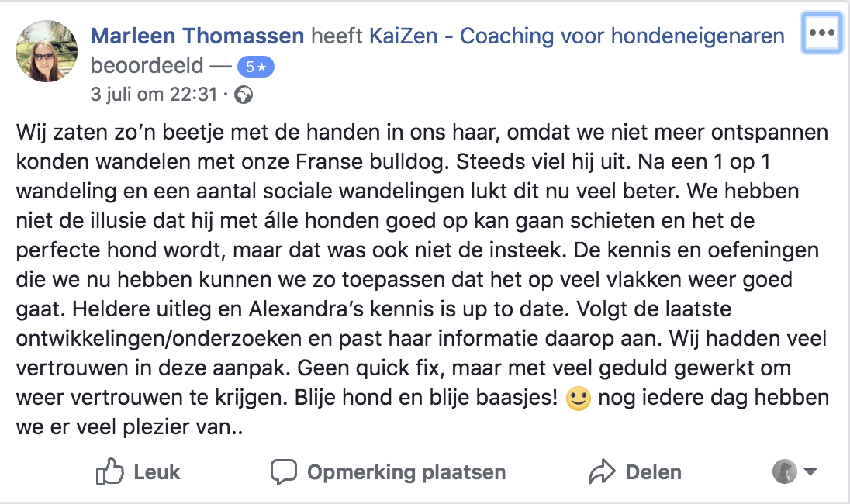Click the review sentence mentioning Alexandra's kennis

(320, 309)
